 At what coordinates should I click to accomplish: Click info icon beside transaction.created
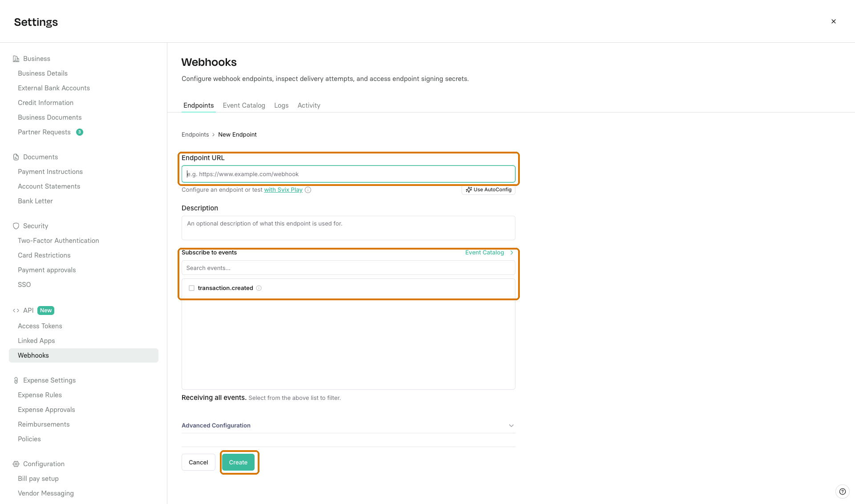click(259, 288)
